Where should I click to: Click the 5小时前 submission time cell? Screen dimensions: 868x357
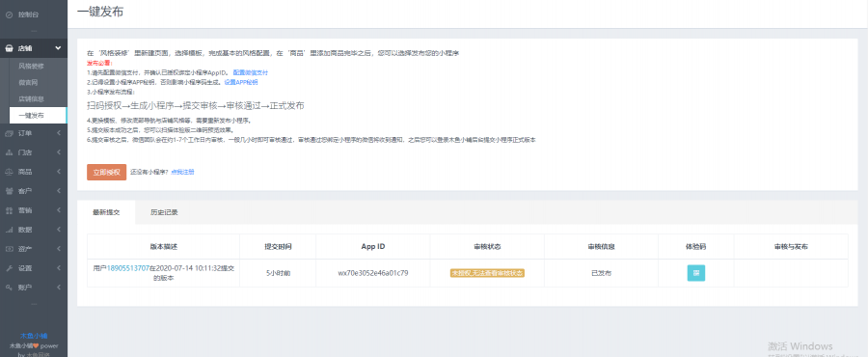pyautogui.click(x=278, y=273)
